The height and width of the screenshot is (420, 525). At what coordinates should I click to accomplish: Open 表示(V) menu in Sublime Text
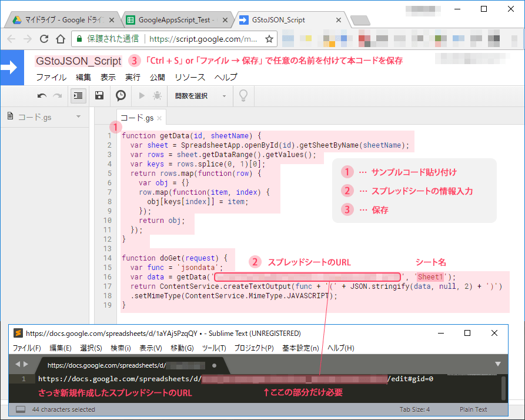151,348
